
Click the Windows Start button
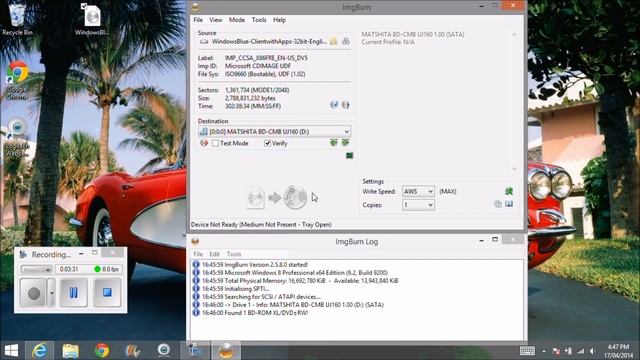[x=11, y=351]
